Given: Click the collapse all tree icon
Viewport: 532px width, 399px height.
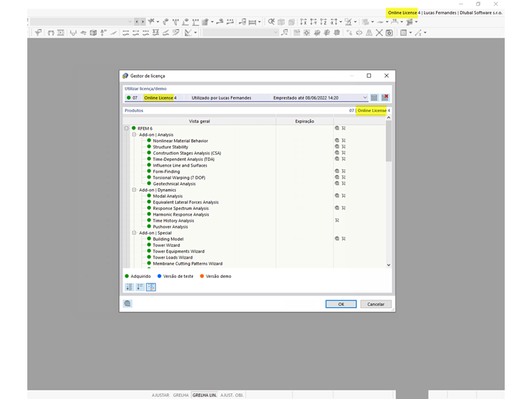Looking at the screenshot, I should 140,287.
